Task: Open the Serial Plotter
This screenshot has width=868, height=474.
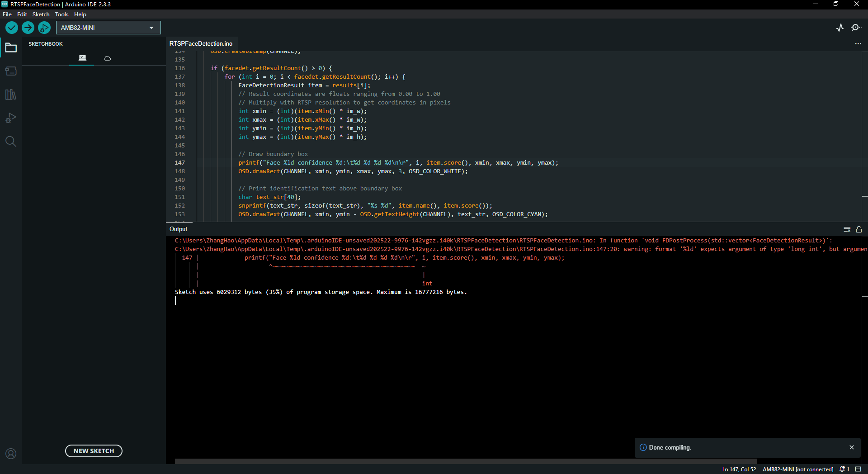Action: pyautogui.click(x=840, y=28)
